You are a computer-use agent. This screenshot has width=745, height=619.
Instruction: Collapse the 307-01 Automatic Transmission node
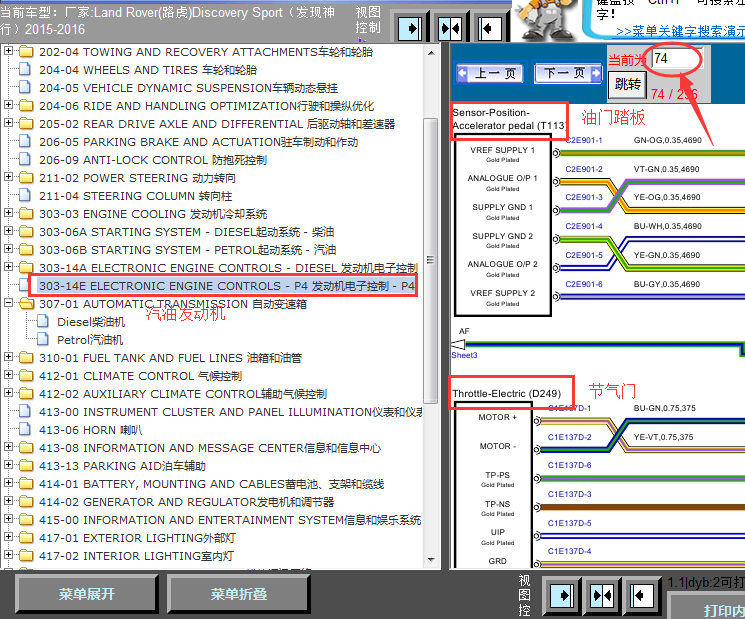click(x=8, y=303)
